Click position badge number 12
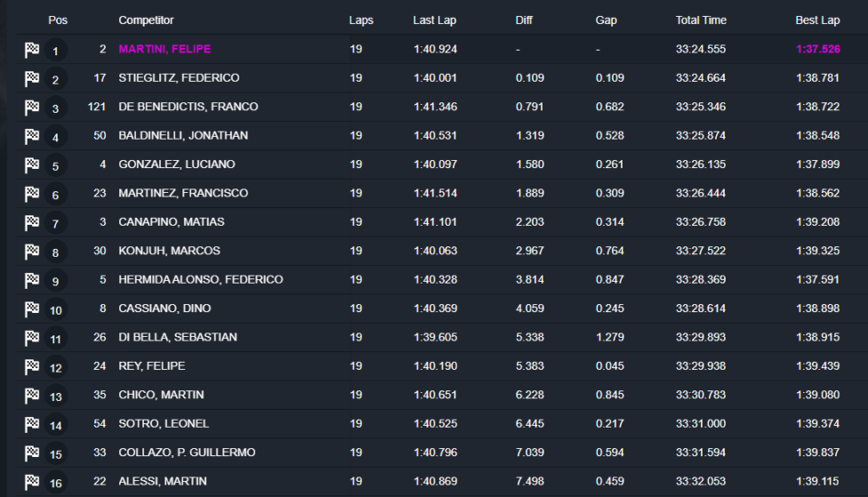Screen dimensions: 868x497 pos(56,368)
